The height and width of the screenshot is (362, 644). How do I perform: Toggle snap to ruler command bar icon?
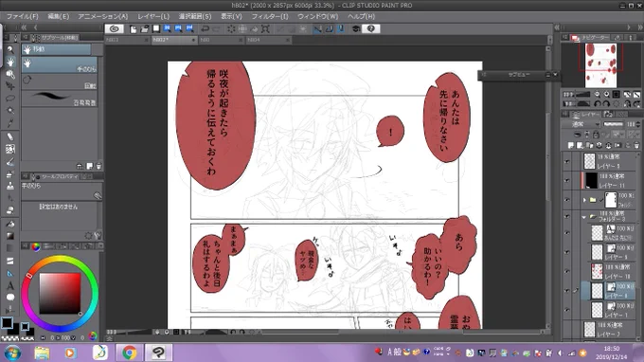click(317, 28)
